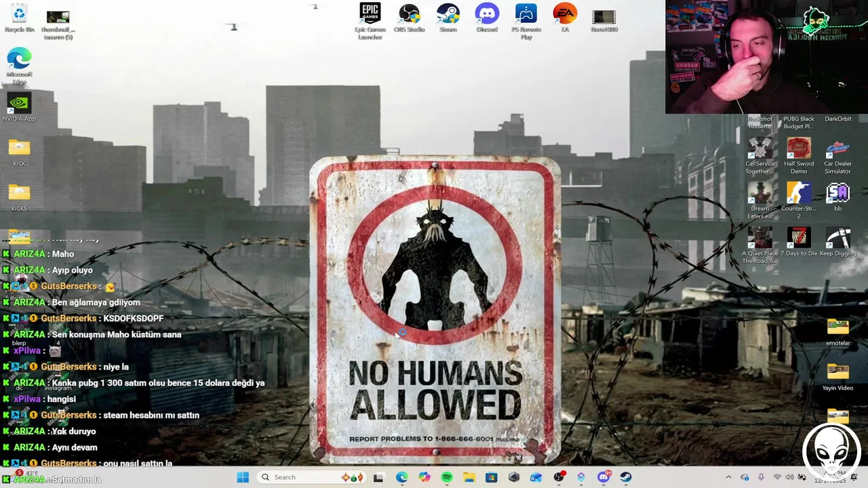The height and width of the screenshot is (488, 868).
Task: Open the Wi-Fi network tray icon
Action: pos(777,477)
